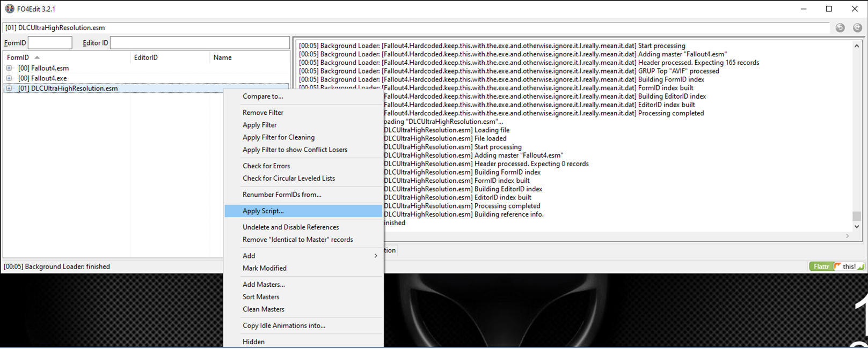868x349 pixels.
Task: Click Apply Filter for Cleaning
Action: [279, 137]
